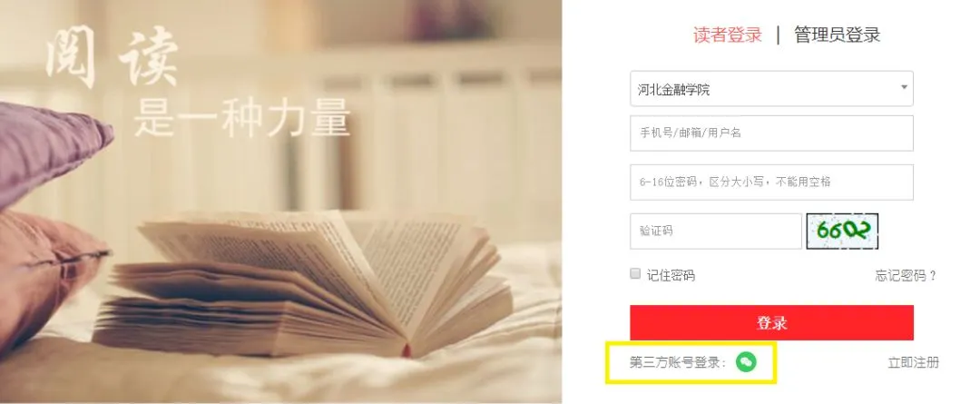Go to 立即注册 registration link
The image size is (980, 404).
(x=913, y=363)
